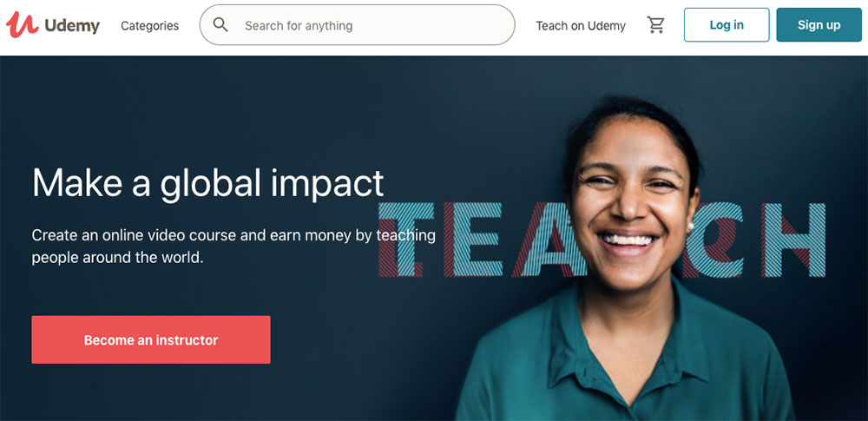Image resolution: width=868 pixels, height=421 pixels.
Task: Focus the Search for anything field
Action: pyautogui.click(x=357, y=25)
